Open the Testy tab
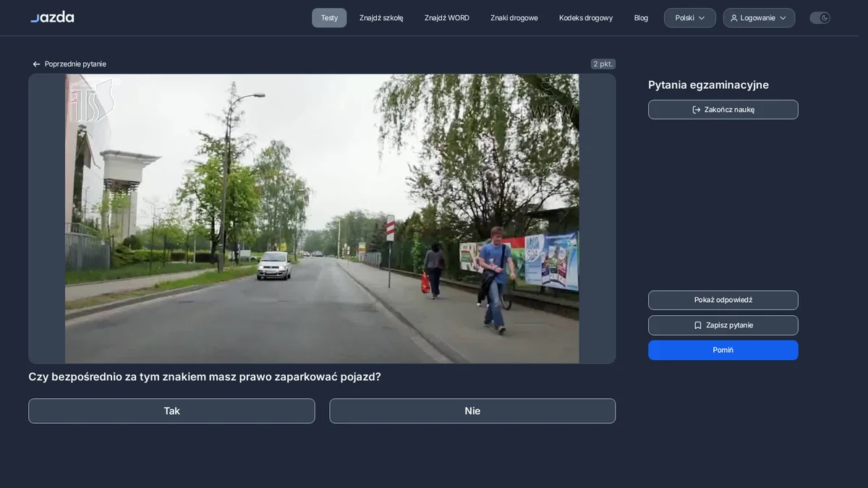 pos(329,18)
